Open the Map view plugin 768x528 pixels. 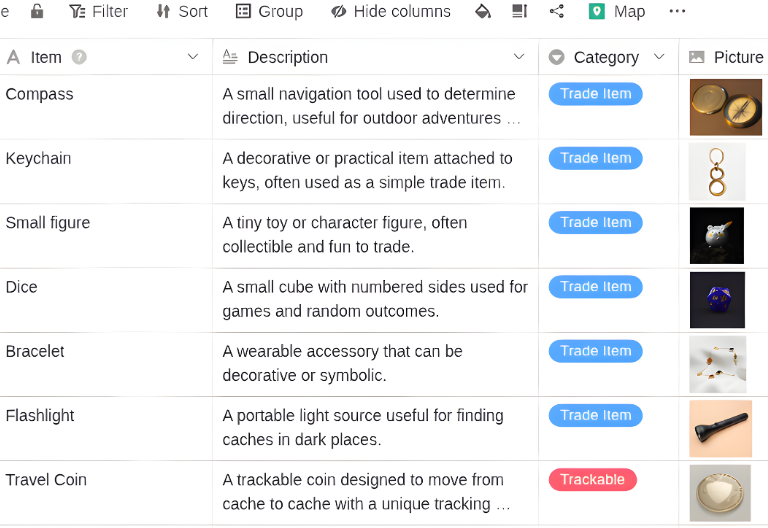click(x=617, y=11)
